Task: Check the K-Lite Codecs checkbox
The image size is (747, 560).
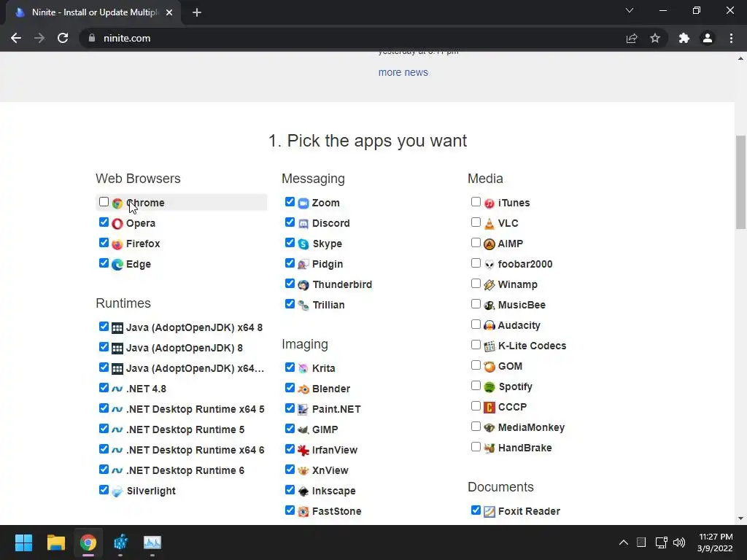Action: pyautogui.click(x=476, y=345)
